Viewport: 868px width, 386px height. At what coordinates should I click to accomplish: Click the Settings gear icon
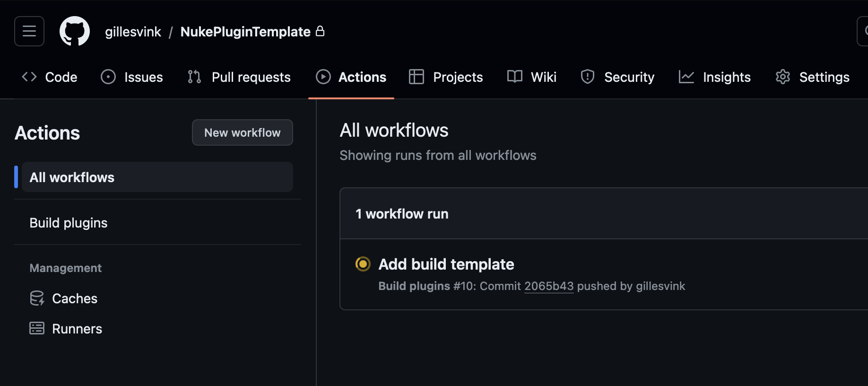pos(783,77)
